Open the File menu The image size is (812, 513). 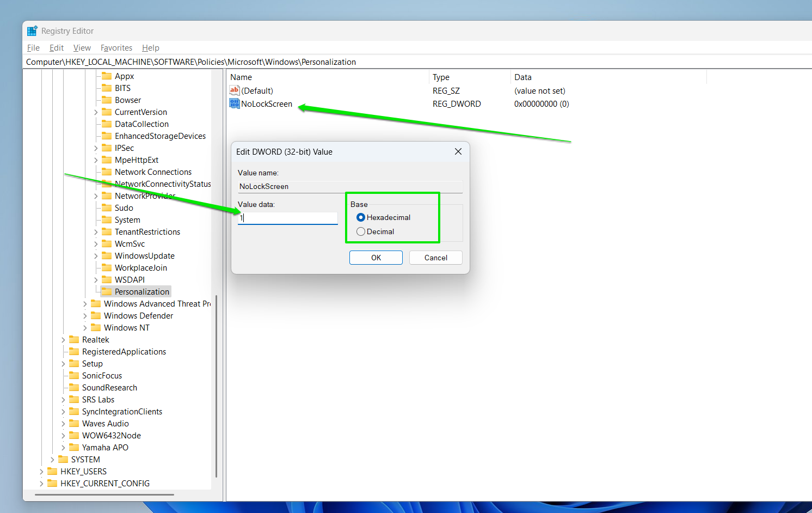pyautogui.click(x=33, y=48)
